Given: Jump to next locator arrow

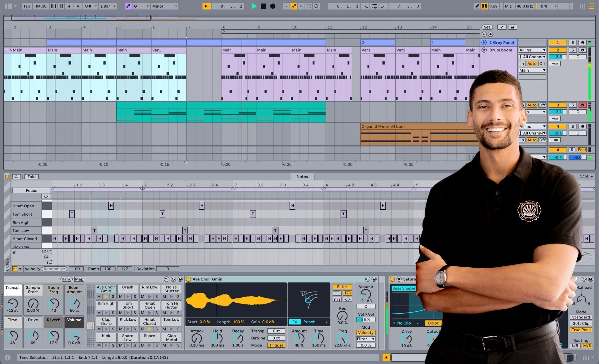Looking at the screenshot, I should point(490,34).
